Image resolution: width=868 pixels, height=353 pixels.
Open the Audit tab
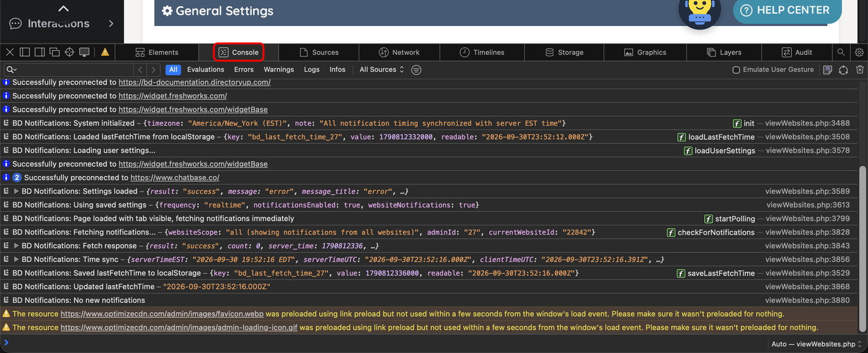[x=797, y=53]
